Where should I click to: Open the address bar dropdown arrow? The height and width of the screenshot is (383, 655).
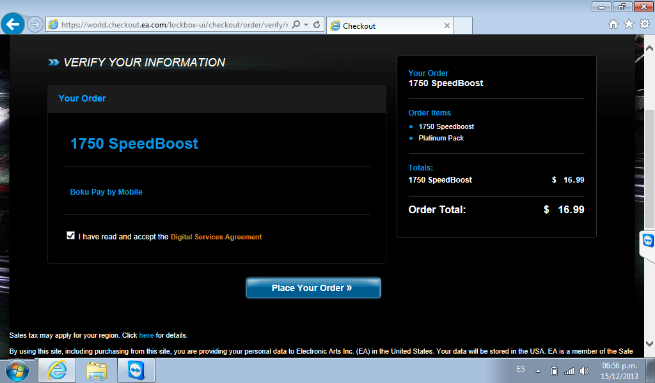click(x=306, y=25)
